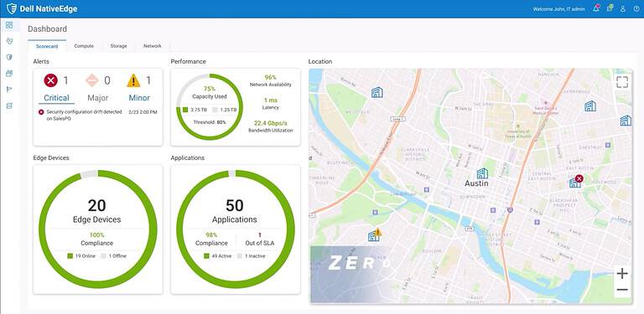Zoom in on the map with plus
This screenshot has height=314, width=644.
click(622, 274)
